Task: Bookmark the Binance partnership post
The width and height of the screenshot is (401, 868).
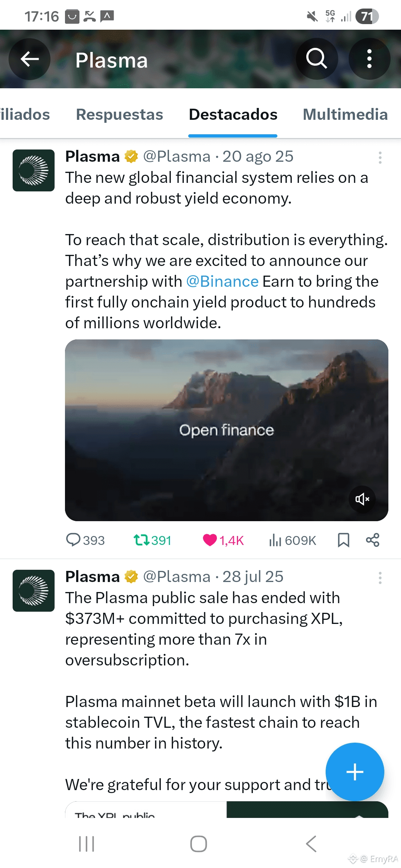Action: 343,540
